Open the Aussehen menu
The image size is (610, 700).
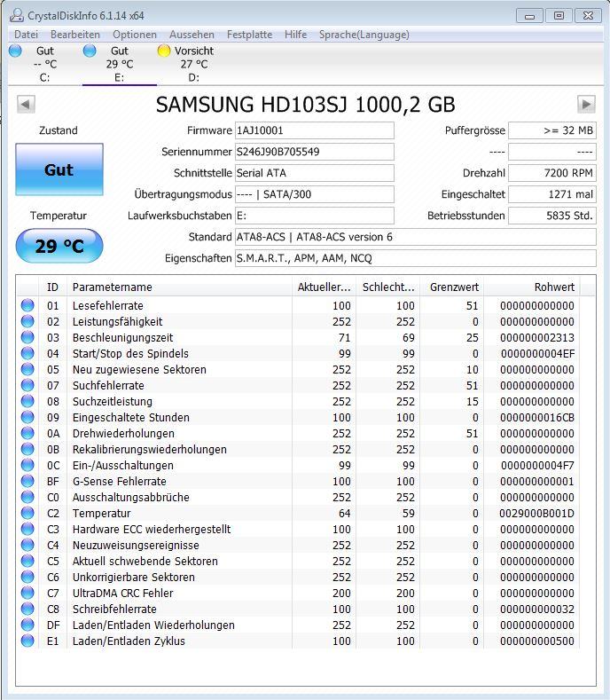point(192,35)
